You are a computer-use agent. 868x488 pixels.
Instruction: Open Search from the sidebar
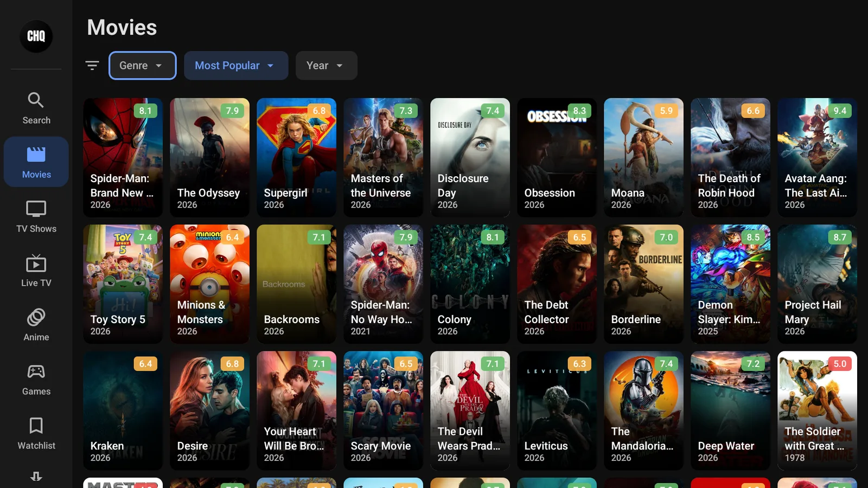pyautogui.click(x=36, y=108)
